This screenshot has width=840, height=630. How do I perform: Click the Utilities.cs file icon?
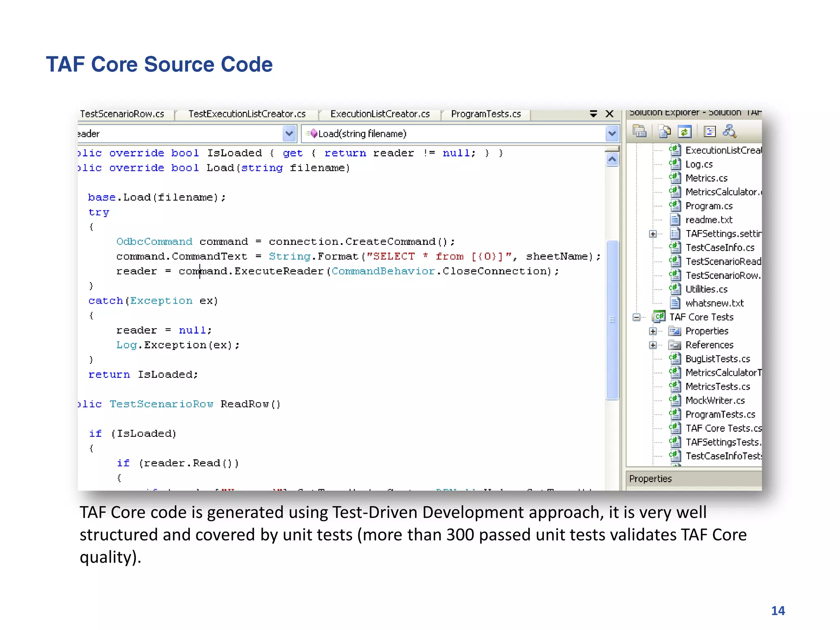tap(675, 289)
